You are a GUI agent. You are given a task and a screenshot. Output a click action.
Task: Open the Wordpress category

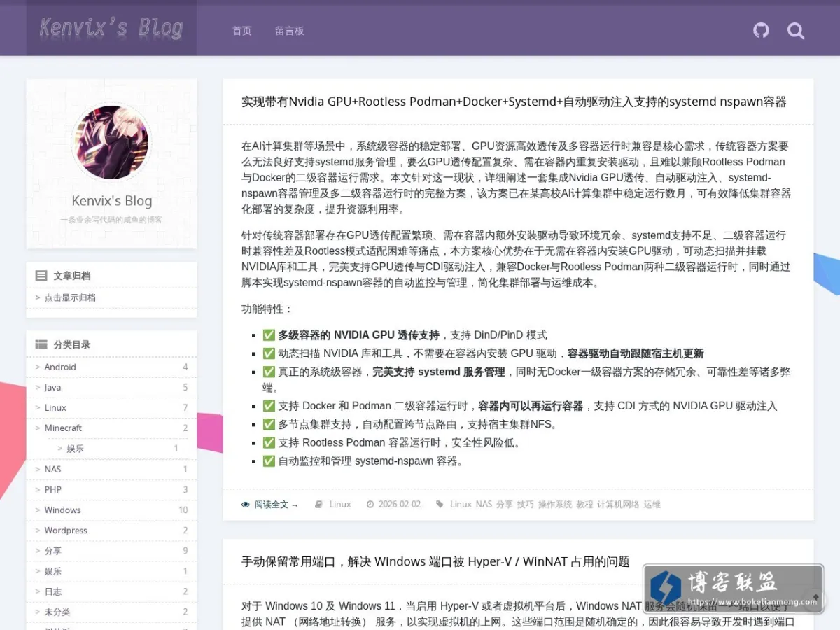(x=66, y=531)
